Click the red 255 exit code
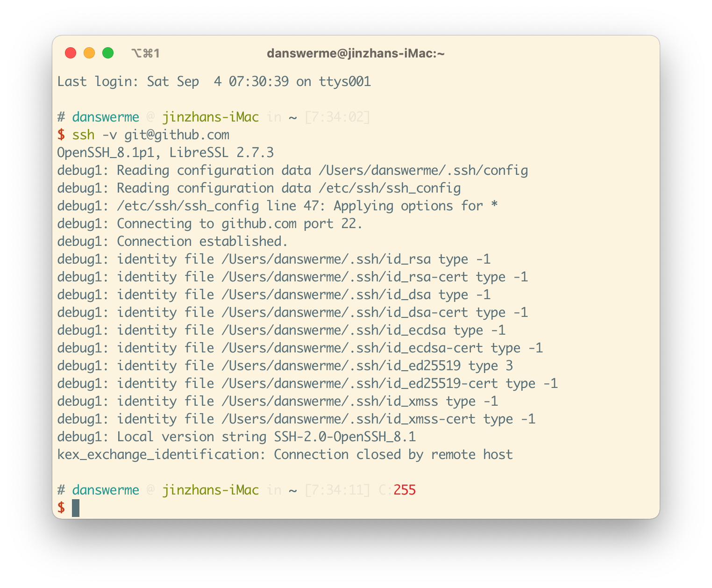The width and height of the screenshot is (712, 588). pos(404,490)
